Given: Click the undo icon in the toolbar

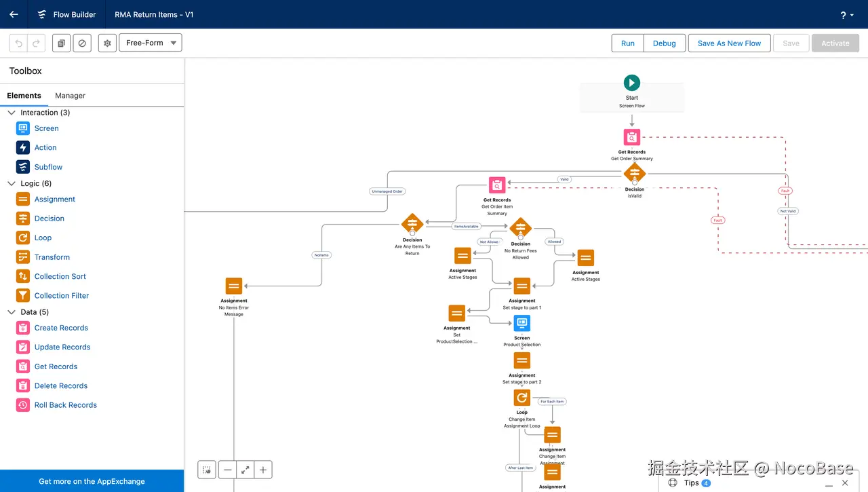Looking at the screenshot, I should tap(18, 43).
